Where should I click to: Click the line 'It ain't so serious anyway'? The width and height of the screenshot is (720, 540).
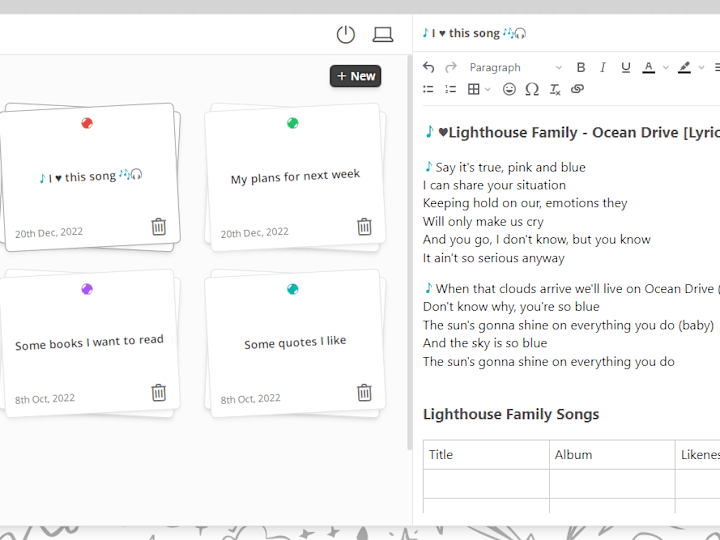[494, 258]
